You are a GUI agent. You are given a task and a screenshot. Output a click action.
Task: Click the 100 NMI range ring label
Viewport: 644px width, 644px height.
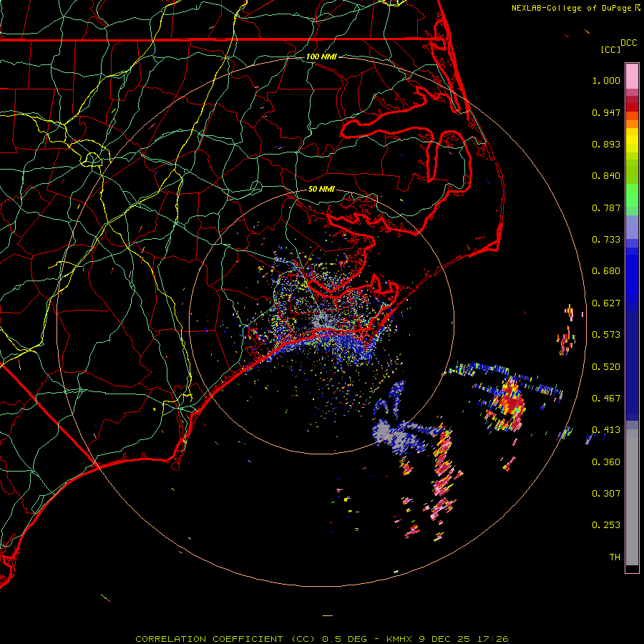(321, 57)
